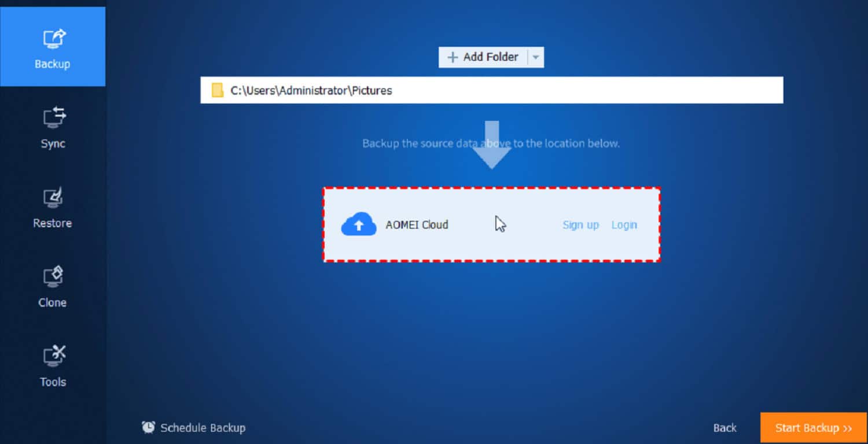This screenshot has width=868, height=444.
Task: Switch to the Sync section
Action: point(52,127)
